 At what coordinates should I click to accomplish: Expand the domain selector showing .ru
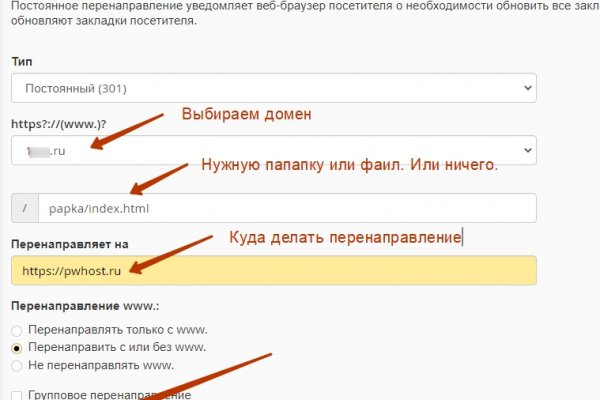[273, 150]
